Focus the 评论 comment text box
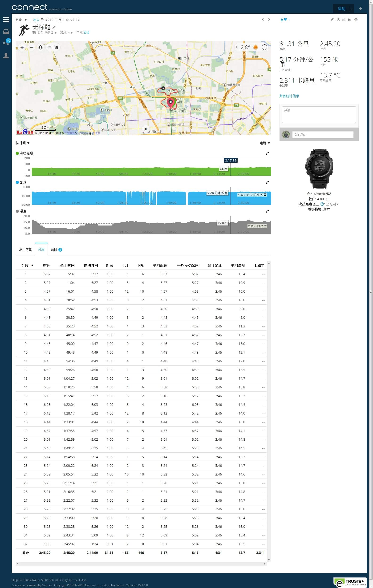This screenshot has width=373, height=588. pos(319,115)
